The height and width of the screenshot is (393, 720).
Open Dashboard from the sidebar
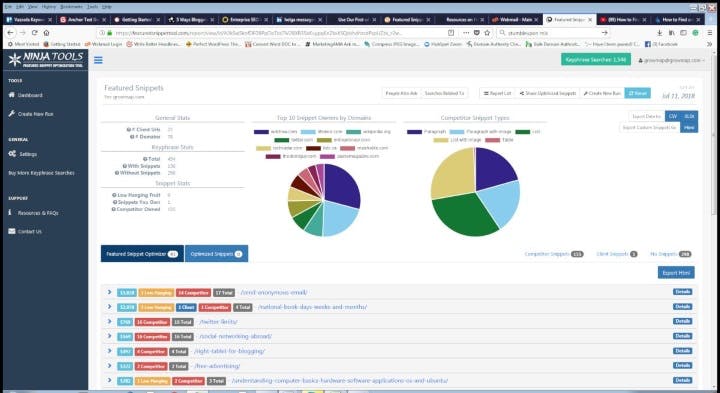[26, 95]
